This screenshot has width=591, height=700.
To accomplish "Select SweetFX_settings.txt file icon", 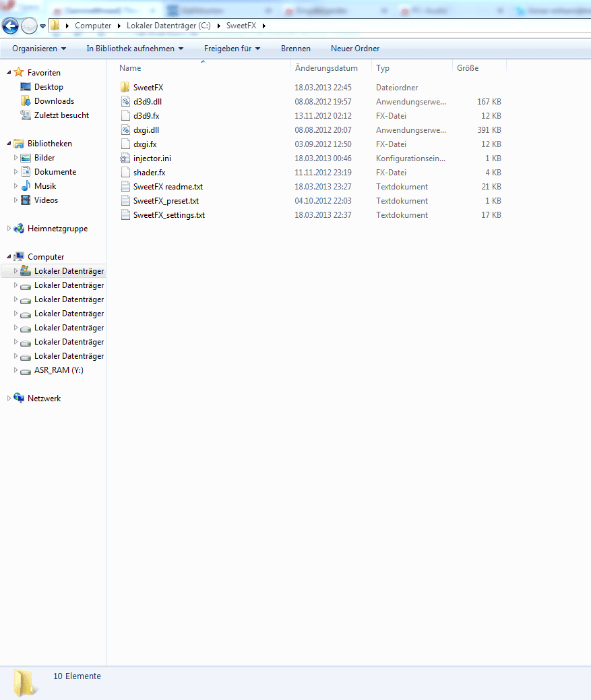I will click(x=125, y=215).
